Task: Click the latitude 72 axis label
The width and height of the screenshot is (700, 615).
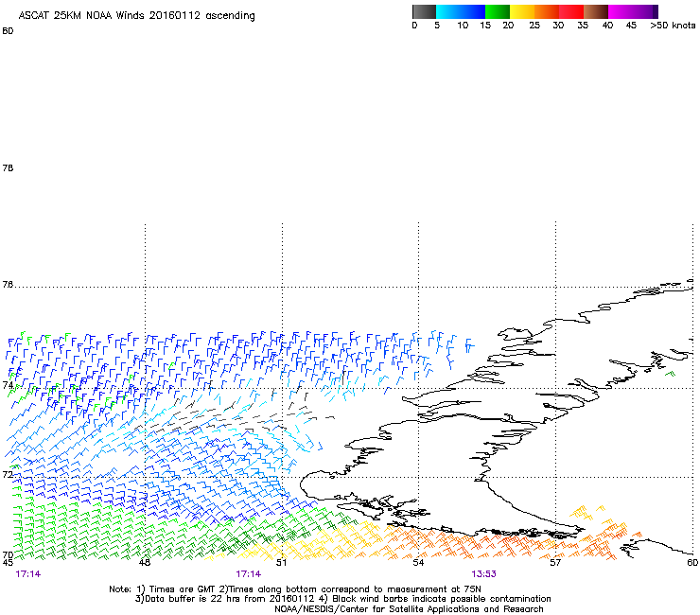Action: pos(8,474)
